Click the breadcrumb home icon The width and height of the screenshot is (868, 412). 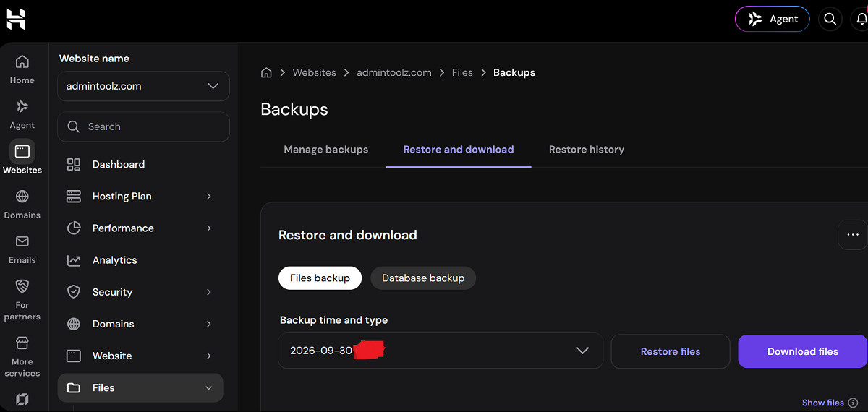tap(266, 72)
